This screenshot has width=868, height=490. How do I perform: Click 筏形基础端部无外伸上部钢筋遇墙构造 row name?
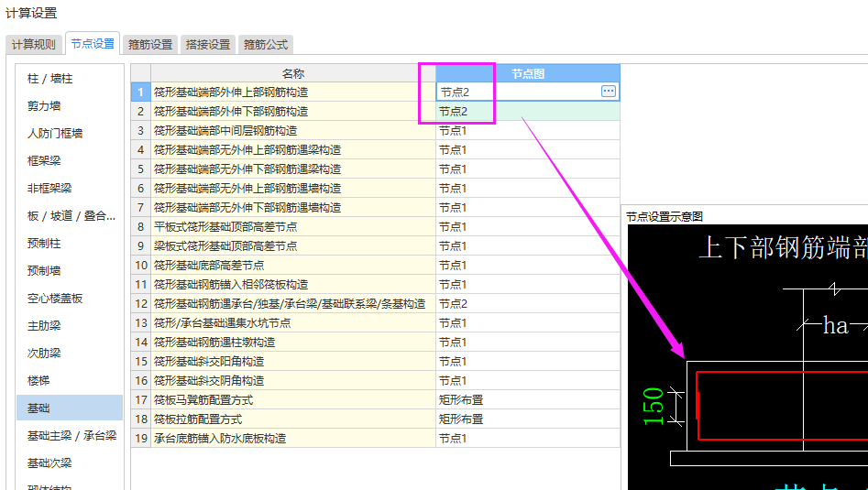292,188
